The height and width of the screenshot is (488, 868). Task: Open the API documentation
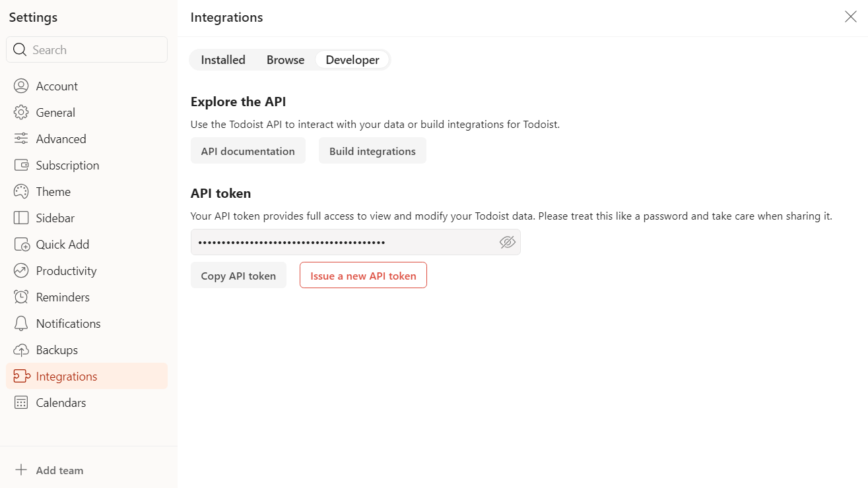point(248,150)
